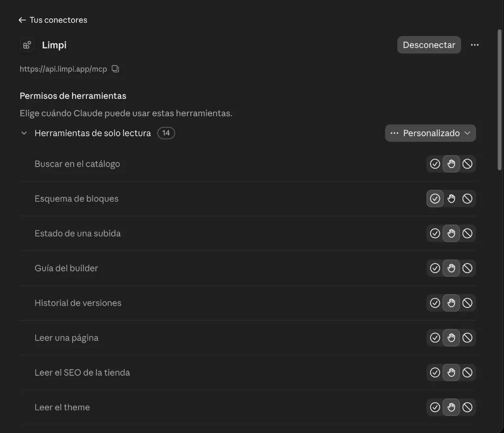Always allow Buscar en el catálogo

[x=435, y=164]
